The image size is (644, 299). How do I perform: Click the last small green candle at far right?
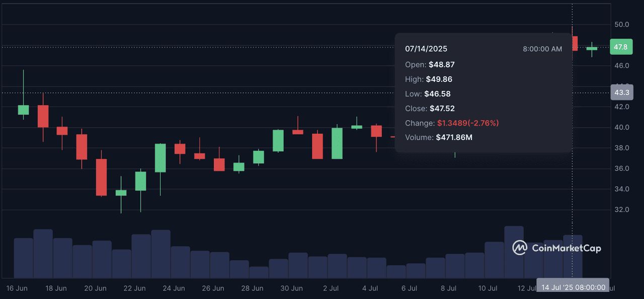tap(592, 48)
